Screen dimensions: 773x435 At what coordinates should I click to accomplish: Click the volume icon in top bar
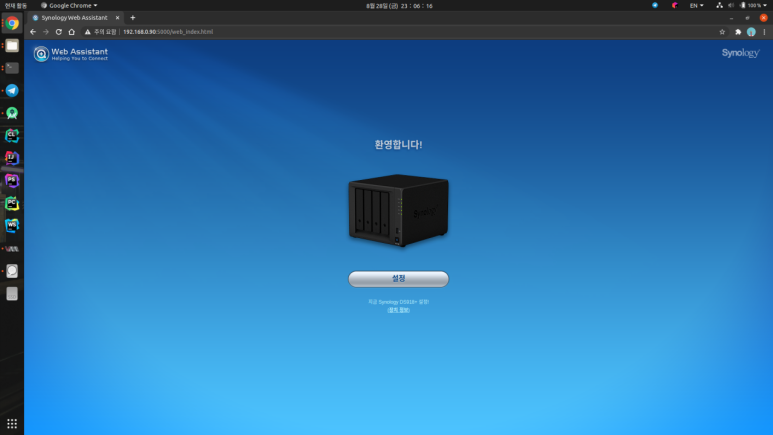(731, 5)
